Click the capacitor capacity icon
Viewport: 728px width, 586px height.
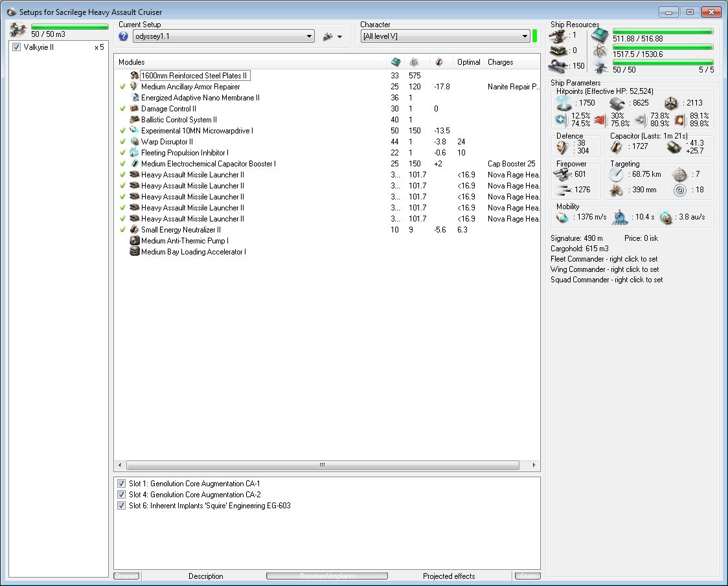pyautogui.click(x=617, y=147)
